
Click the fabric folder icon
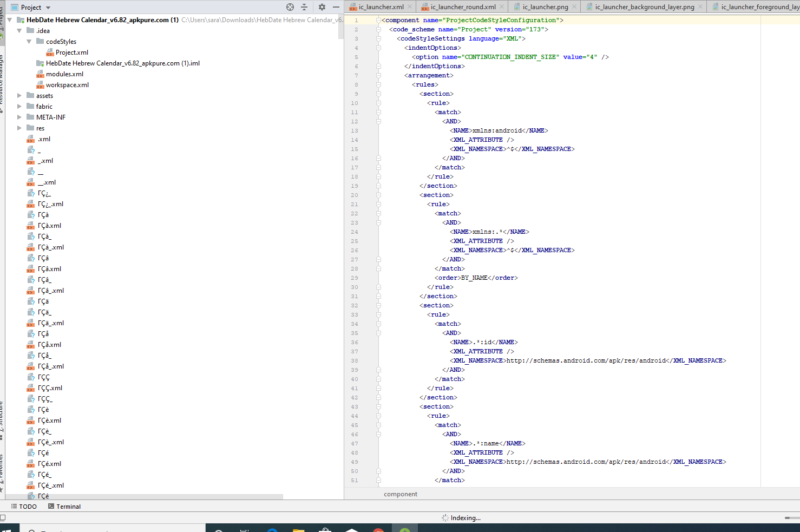pos(30,106)
